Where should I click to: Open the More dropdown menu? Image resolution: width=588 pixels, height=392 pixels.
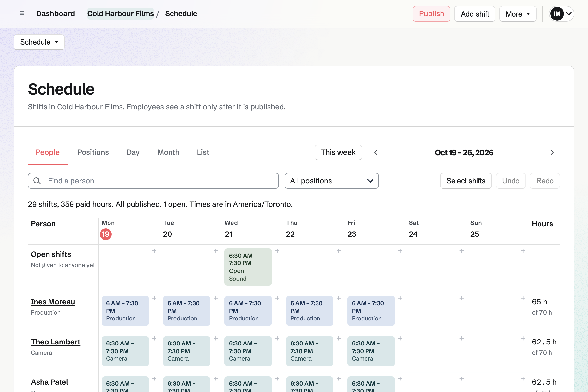(x=518, y=14)
